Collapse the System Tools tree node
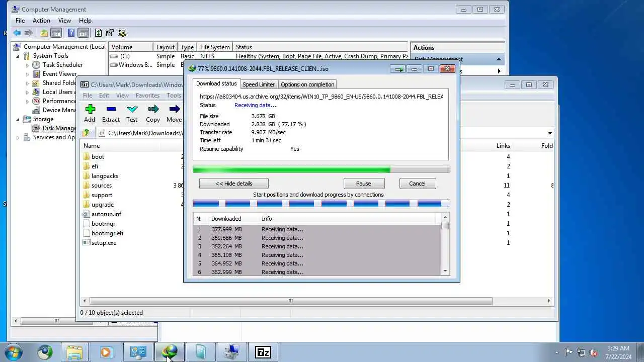644x362 pixels. click(18, 56)
